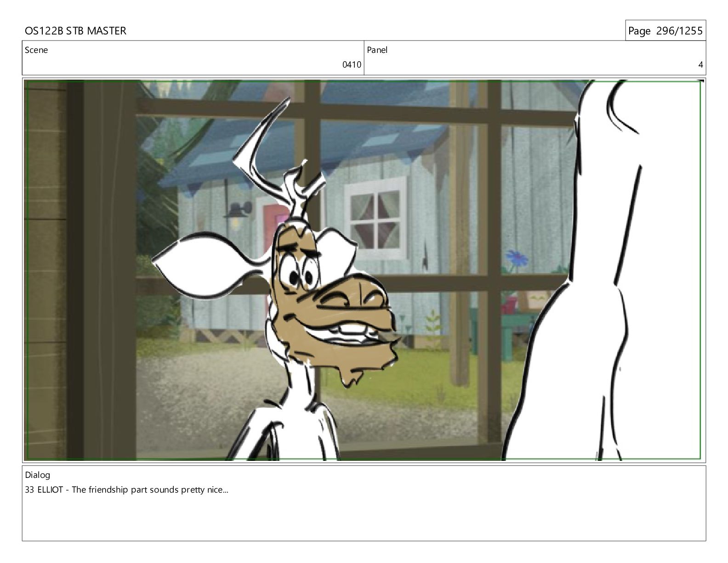
Task: Click the ELLIOT friendship dialog line
Action: pos(126,490)
